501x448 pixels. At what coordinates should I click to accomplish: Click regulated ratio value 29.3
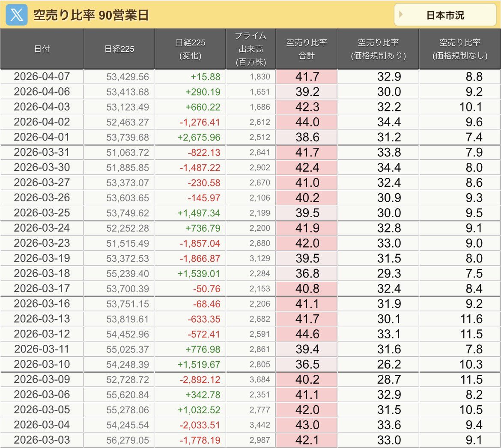pyautogui.click(x=389, y=274)
